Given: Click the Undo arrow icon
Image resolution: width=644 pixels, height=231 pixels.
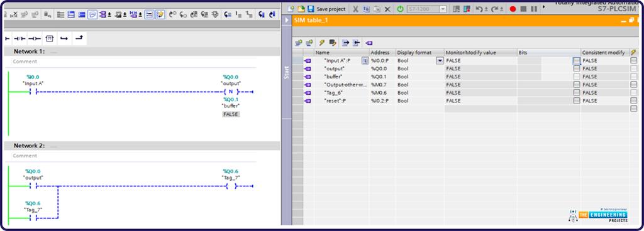Looking at the screenshot, I should click(479, 9).
